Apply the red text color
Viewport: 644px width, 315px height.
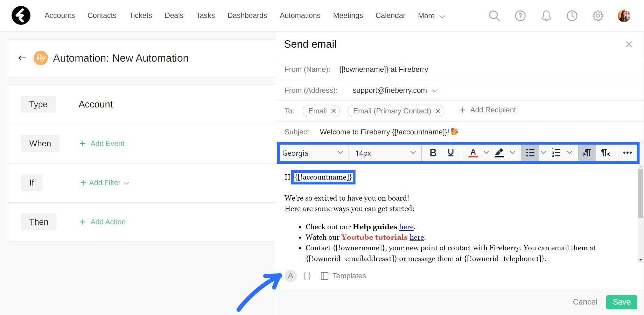(x=473, y=153)
